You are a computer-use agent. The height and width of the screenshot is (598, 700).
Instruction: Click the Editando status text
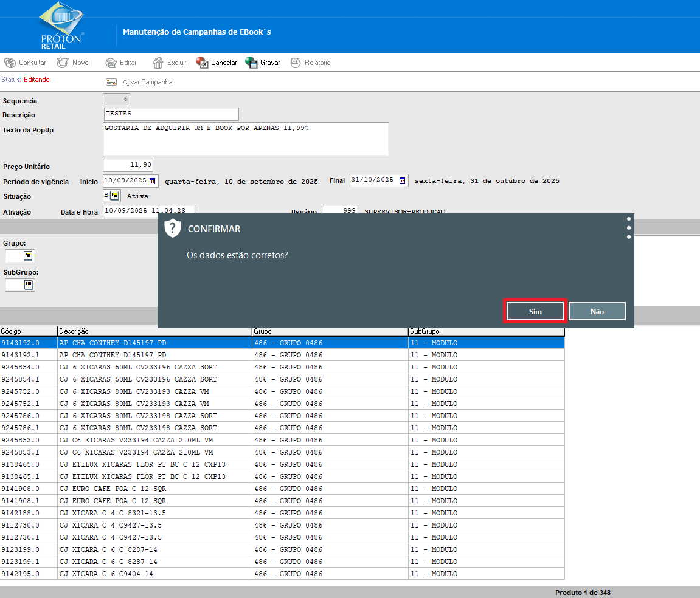[36, 80]
